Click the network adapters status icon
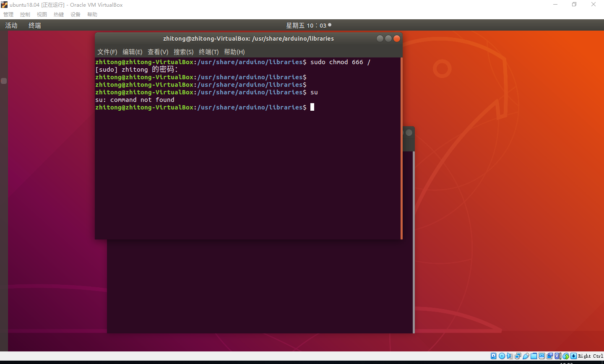The image size is (604, 364). [x=518, y=356]
